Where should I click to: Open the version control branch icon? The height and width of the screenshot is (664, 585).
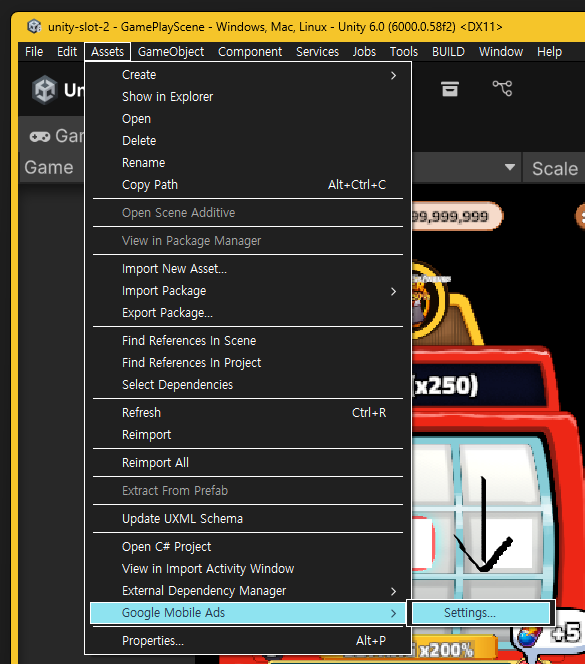pos(502,89)
